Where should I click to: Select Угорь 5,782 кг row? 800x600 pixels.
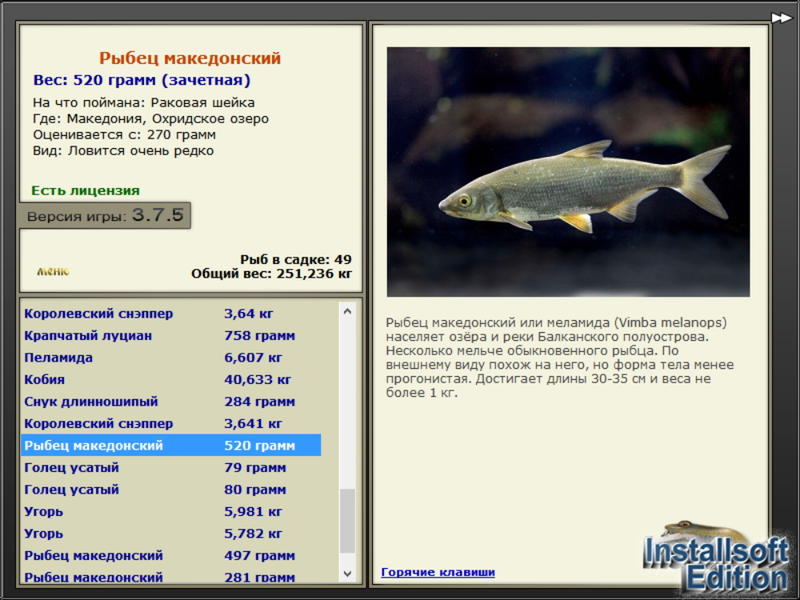[x=171, y=533]
